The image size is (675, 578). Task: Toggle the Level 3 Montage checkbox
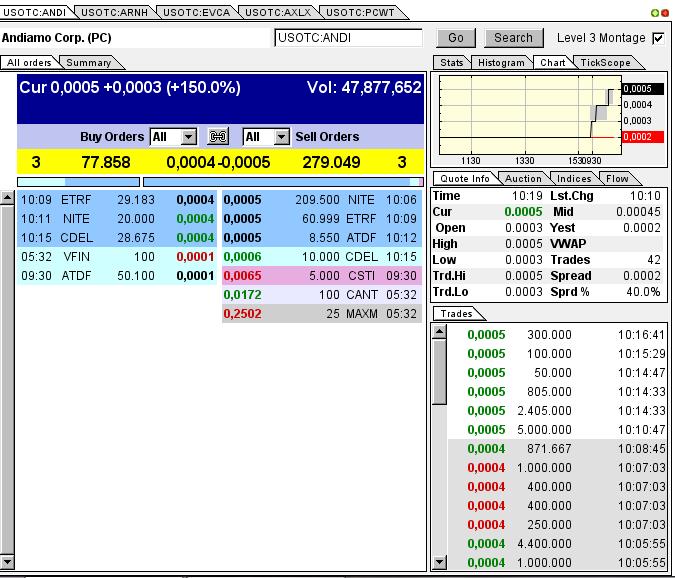click(658, 38)
